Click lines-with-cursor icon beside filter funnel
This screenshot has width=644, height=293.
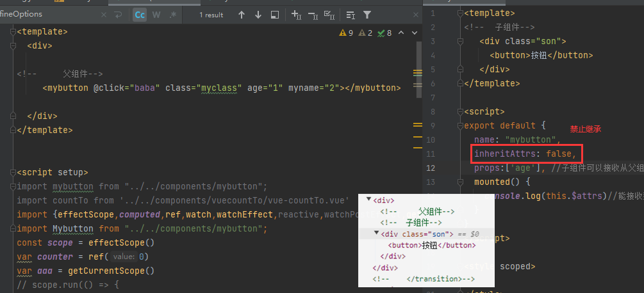click(351, 15)
